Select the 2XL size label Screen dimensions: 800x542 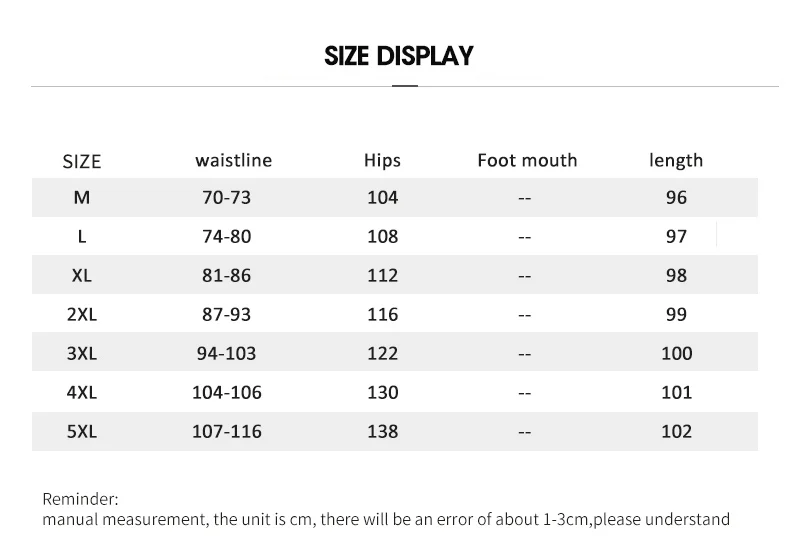point(82,314)
